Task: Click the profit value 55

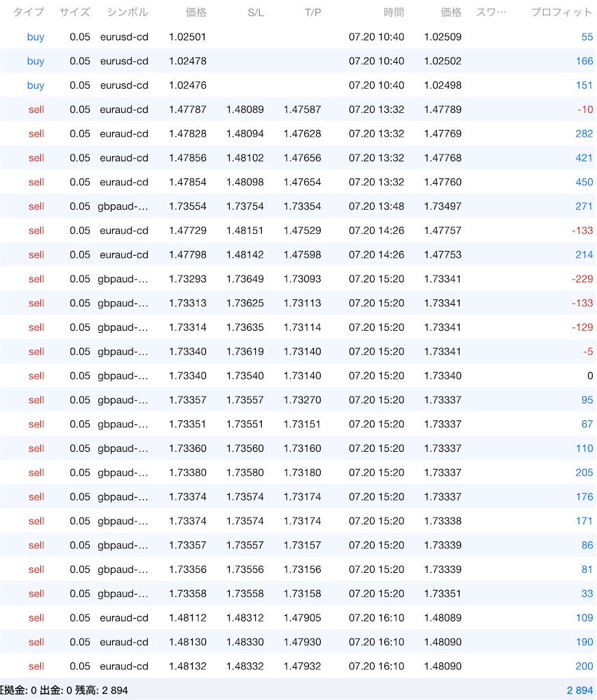Action: (587, 37)
